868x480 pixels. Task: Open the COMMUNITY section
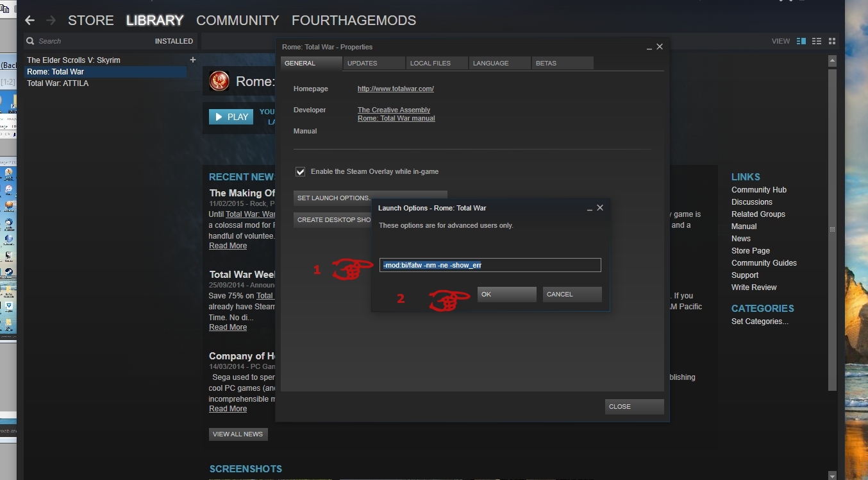[x=238, y=21]
